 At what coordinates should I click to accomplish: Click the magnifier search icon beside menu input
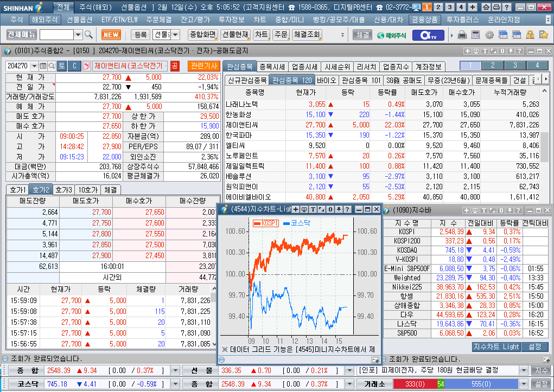[x=88, y=35]
